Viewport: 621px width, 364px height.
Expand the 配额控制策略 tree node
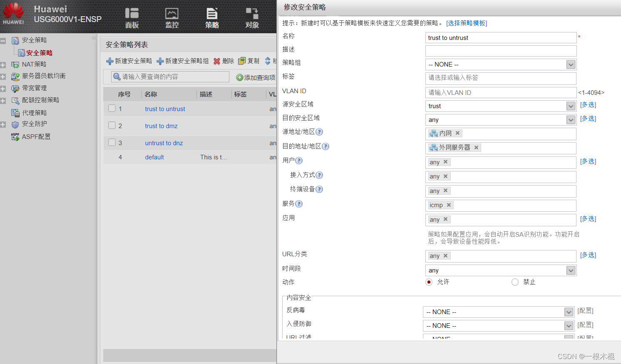tap(3, 101)
